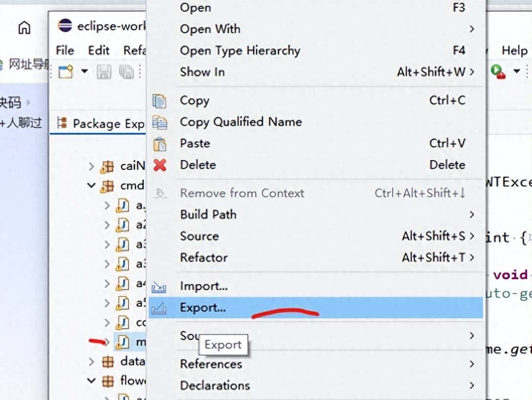The width and height of the screenshot is (532, 400).
Task: Open the Source Alt+Shift+S submenu
Action: point(315,236)
